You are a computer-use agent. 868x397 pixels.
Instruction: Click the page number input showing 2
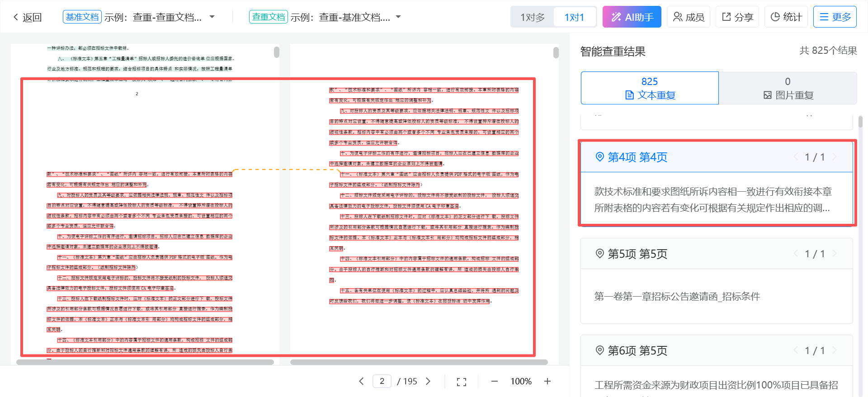tap(382, 381)
